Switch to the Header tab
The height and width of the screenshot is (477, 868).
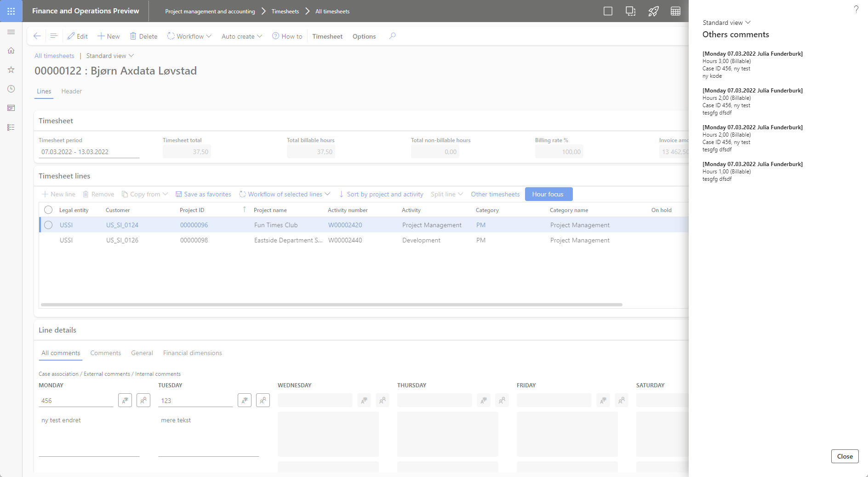click(x=72, y=91)
